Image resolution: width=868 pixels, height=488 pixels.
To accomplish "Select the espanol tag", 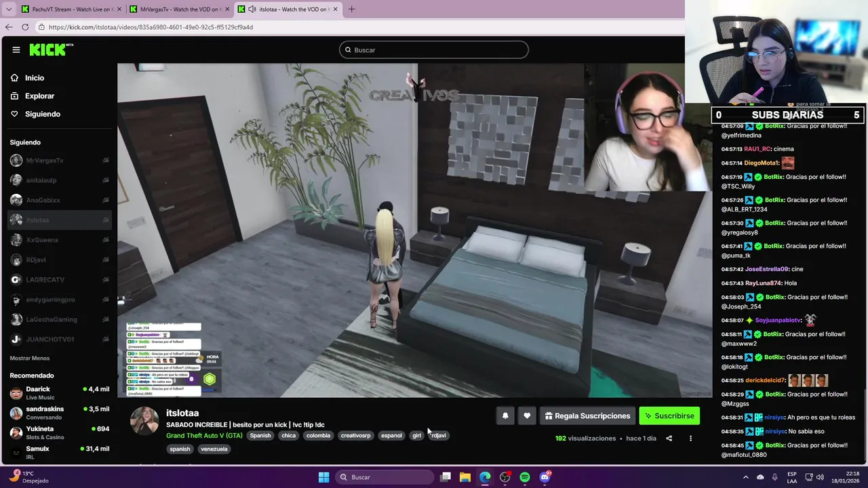I will [391, 436].
